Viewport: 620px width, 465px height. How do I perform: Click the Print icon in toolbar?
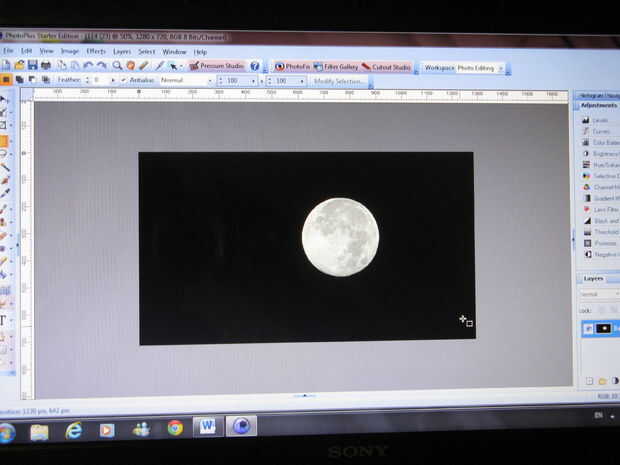point(46,65)
